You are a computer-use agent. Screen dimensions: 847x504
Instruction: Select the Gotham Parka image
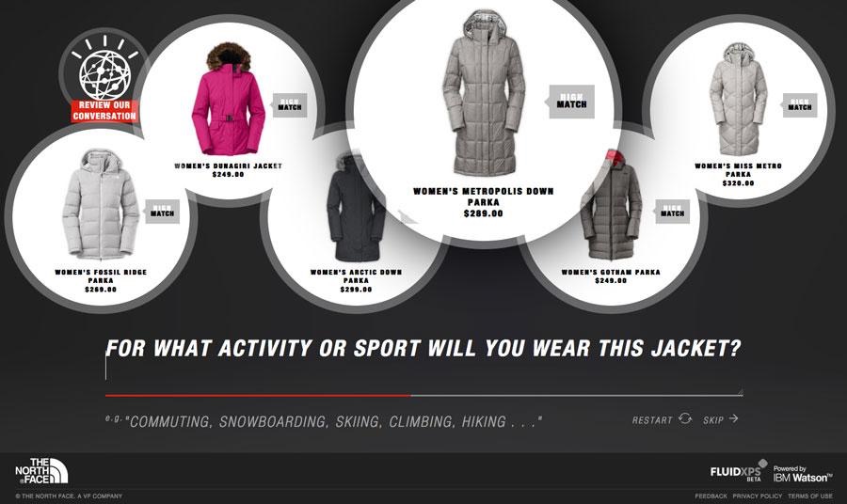[x=611, y=205]
